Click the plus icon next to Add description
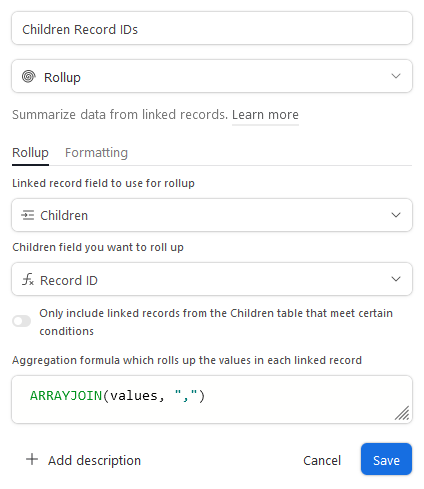This screenshot has height=489, width=424. click(x=32, y=459)
